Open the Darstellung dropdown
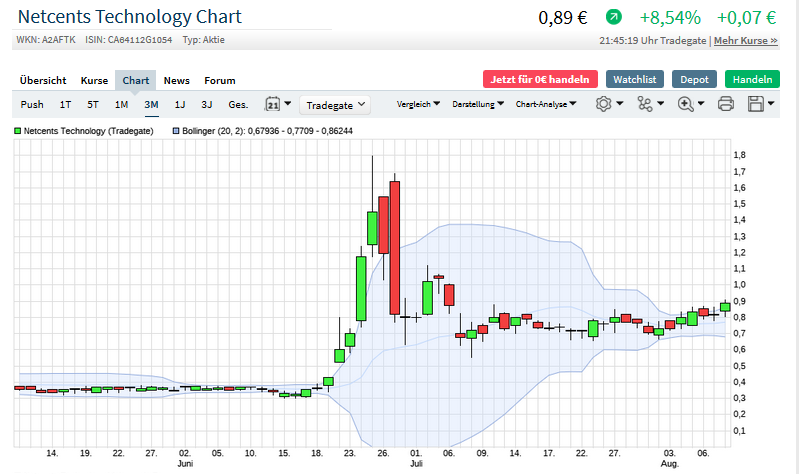The height and width of the screenshot is (474, 799). pyautogui.click(x=478, y=104)
